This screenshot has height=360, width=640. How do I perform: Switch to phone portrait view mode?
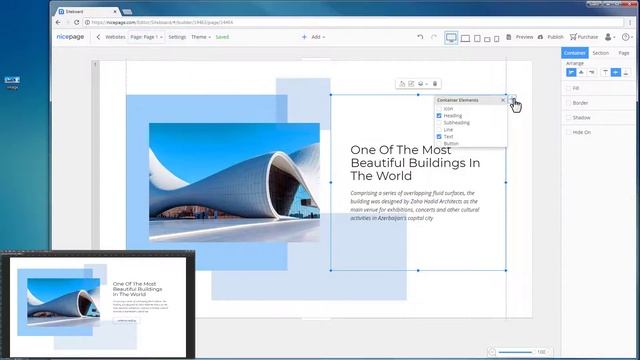pyautogui.click(x=496, y=39)
